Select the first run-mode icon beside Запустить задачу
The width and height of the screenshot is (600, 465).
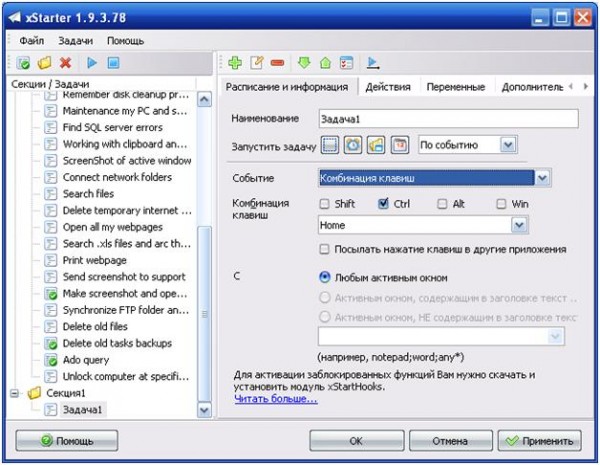329,145
